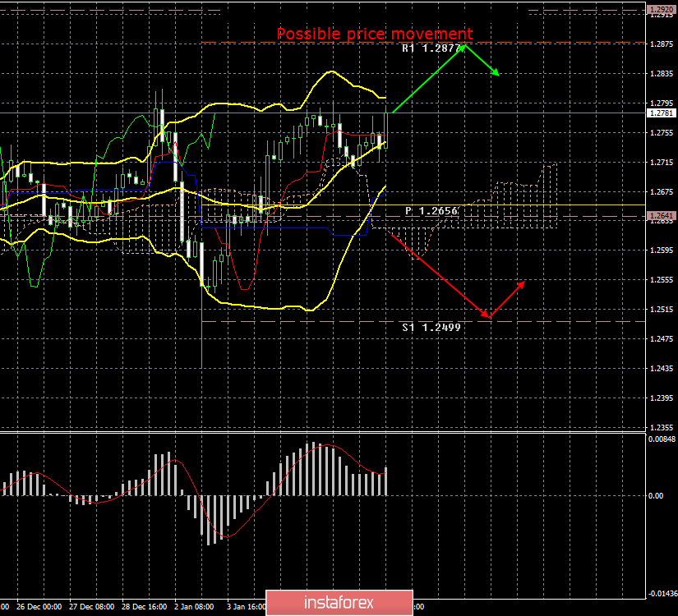
Task: Click the P 1.2656 pivot label
Action: tap(431, 211)
